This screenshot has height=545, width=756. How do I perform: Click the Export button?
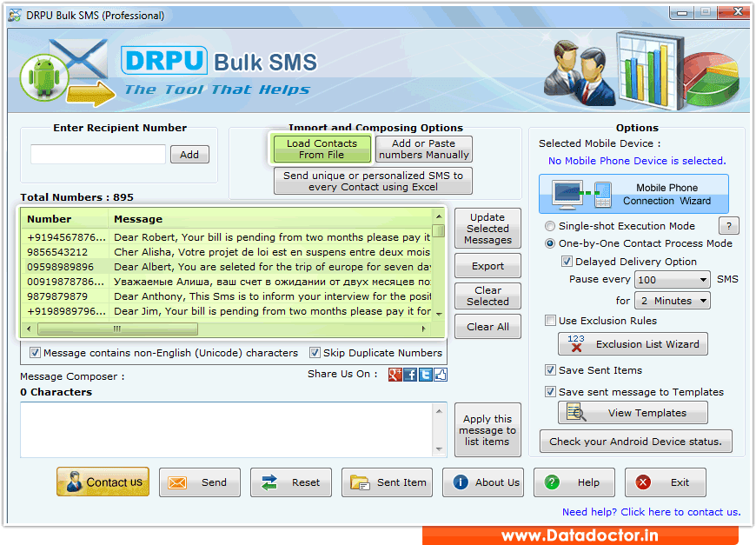pos(487,266)
